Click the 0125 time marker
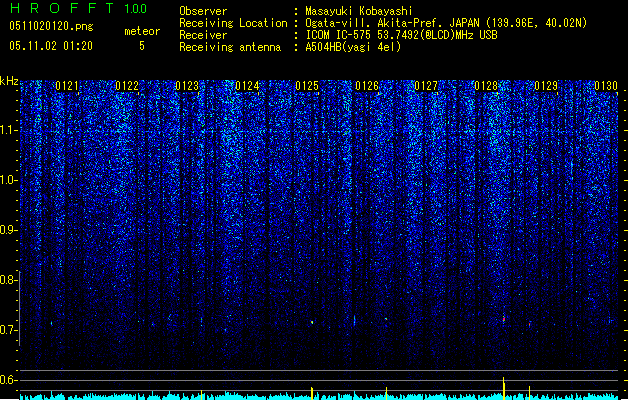This screenshot has width=629, height=400. pyautogui.click(x=307, y=86)
